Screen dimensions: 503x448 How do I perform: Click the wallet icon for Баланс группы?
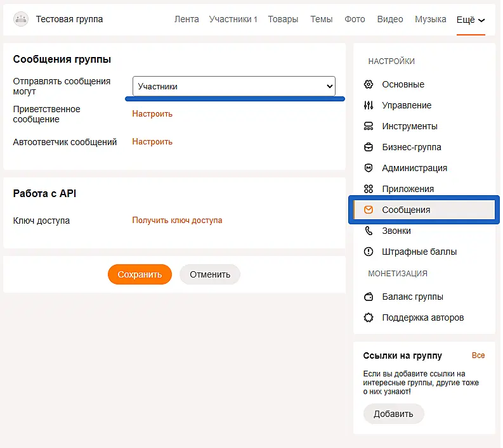(x=369, y=297)
